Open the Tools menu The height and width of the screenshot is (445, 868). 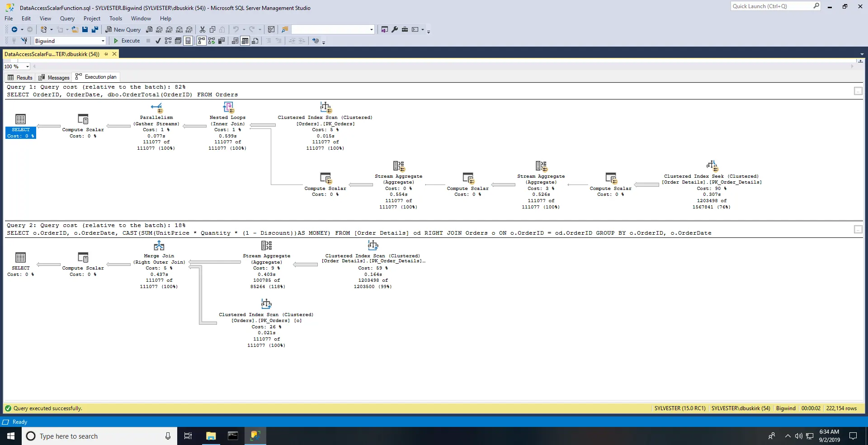[116, 19]
